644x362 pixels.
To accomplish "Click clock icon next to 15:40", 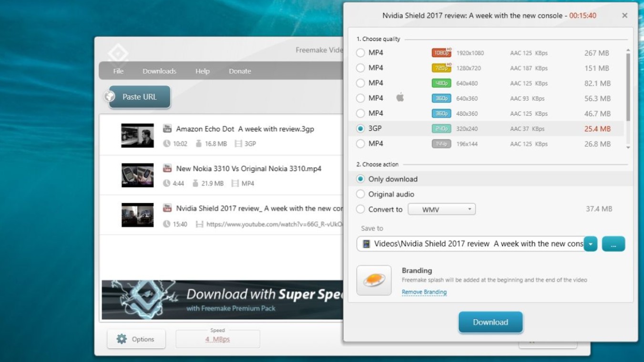I will 166,224.
